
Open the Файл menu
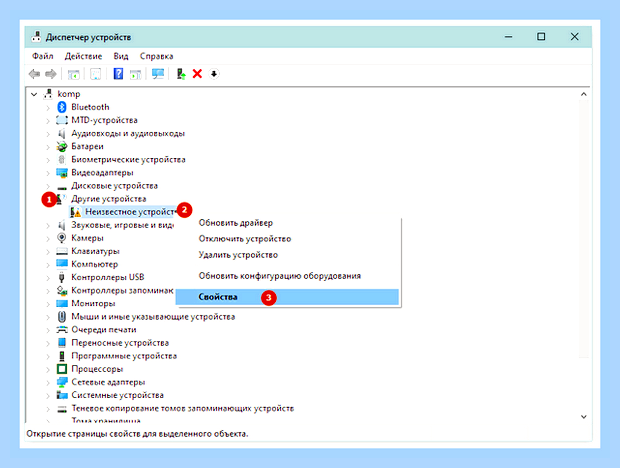click(43, 56)
